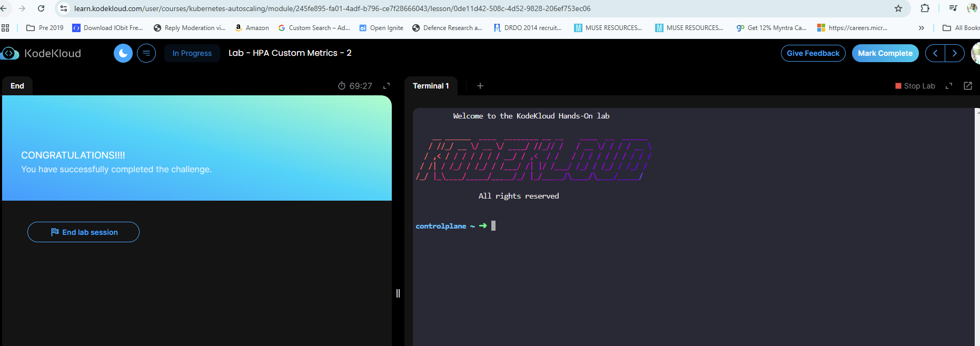
Task: Open the apps grid icon in the bookmarks bar
Action: click(x=5, y=28)
